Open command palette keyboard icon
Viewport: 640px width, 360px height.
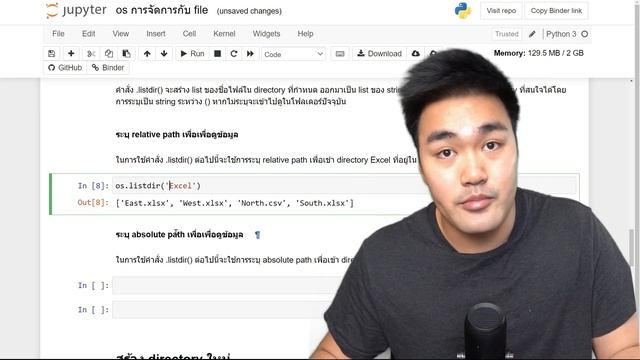point(340,53)
